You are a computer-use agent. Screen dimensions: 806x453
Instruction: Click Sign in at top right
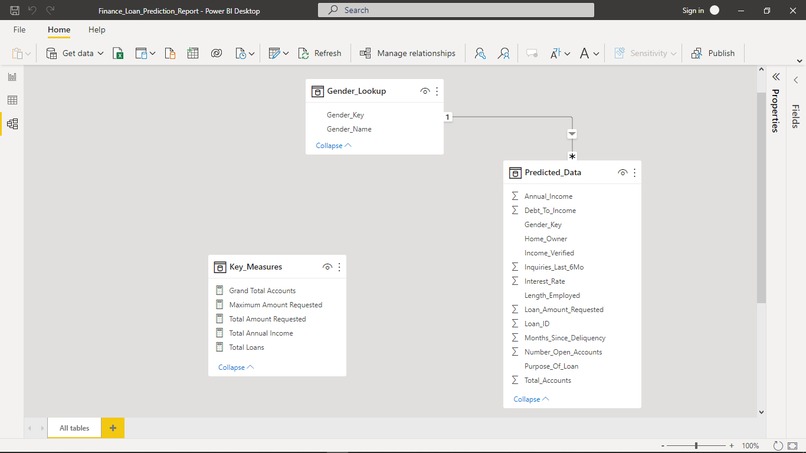pyautogui.click(x=693, y=10)
